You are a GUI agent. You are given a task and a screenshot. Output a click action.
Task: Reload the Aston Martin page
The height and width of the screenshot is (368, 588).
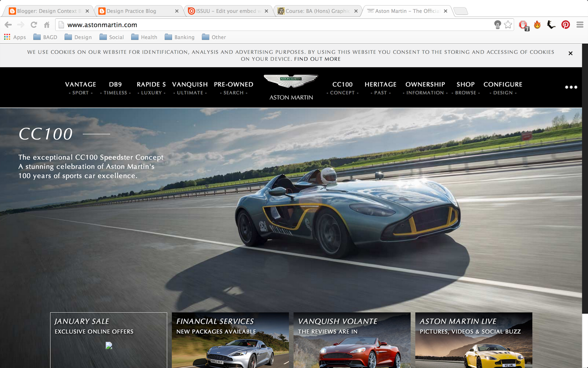point(34,25)
